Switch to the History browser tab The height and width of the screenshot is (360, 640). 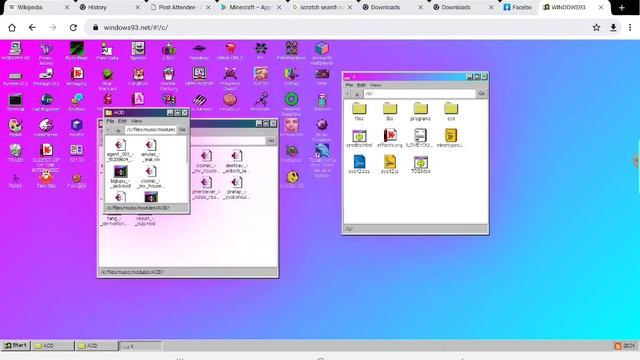click(x=109, y=7)
